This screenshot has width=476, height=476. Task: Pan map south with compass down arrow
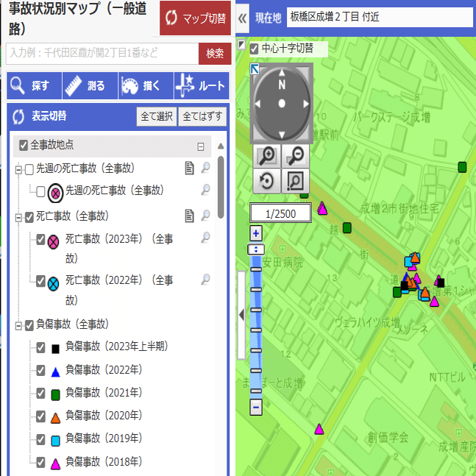tap(282, 135)
